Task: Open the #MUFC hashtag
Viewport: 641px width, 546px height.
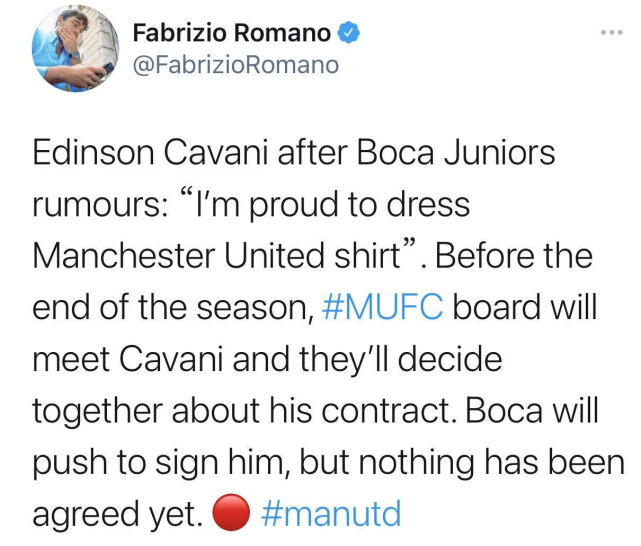Action: [x=386, y=308]
